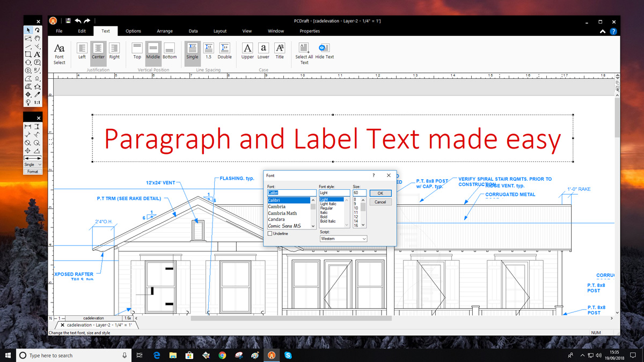Select the arrow pointer tool in toolbox
This screenshot has width=644, height=362.
coord(28,31)
